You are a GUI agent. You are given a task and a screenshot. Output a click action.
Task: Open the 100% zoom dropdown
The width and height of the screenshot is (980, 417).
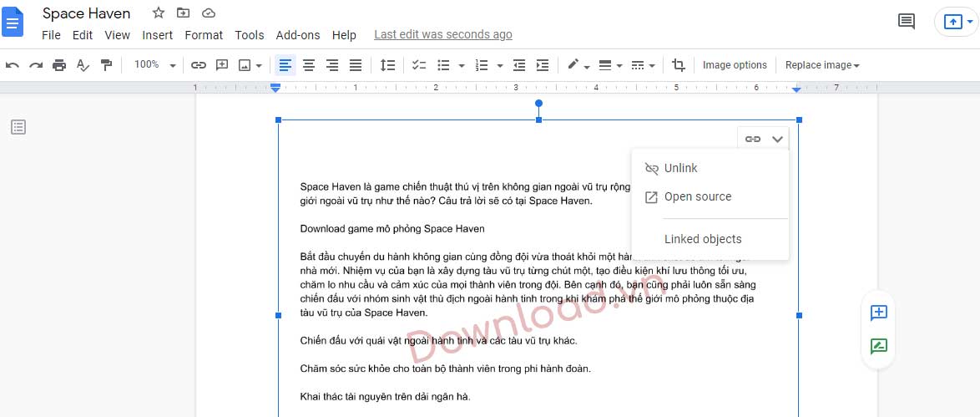click(155, 64)
